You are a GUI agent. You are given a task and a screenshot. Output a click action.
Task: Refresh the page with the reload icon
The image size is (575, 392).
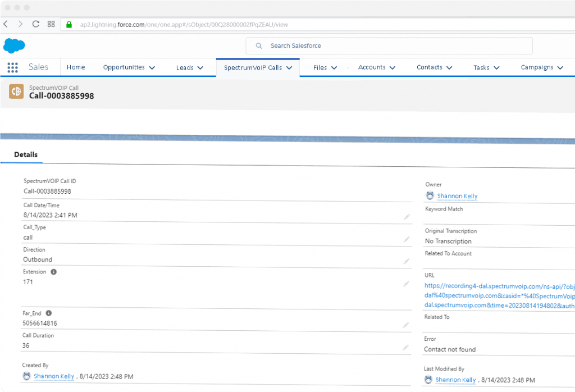click(x=35, y=24)
